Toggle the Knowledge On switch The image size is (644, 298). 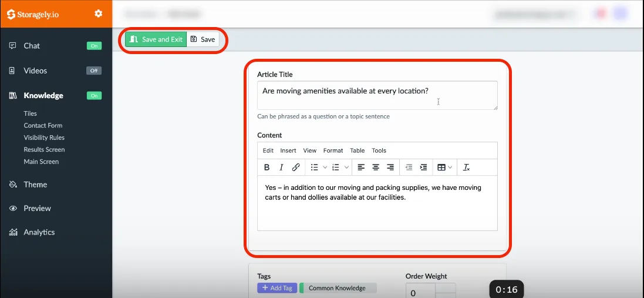click(x=94, y=96)
